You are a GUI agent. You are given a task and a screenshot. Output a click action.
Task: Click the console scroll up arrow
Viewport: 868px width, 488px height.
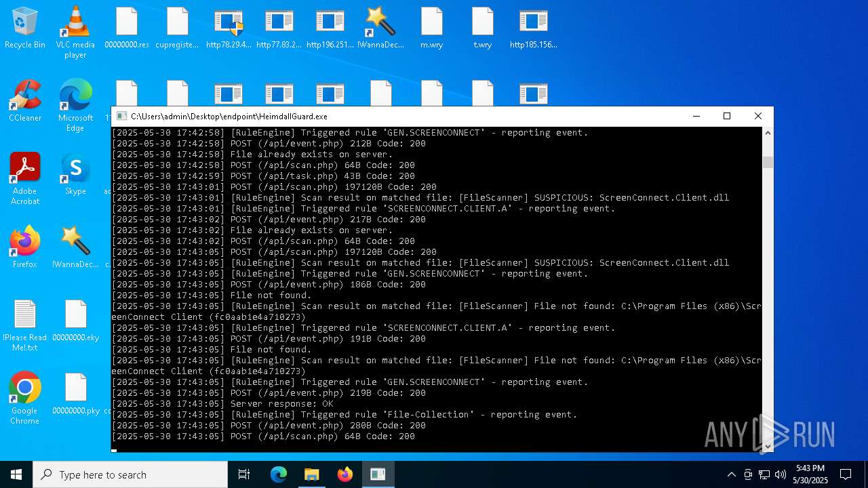(768, 133)
